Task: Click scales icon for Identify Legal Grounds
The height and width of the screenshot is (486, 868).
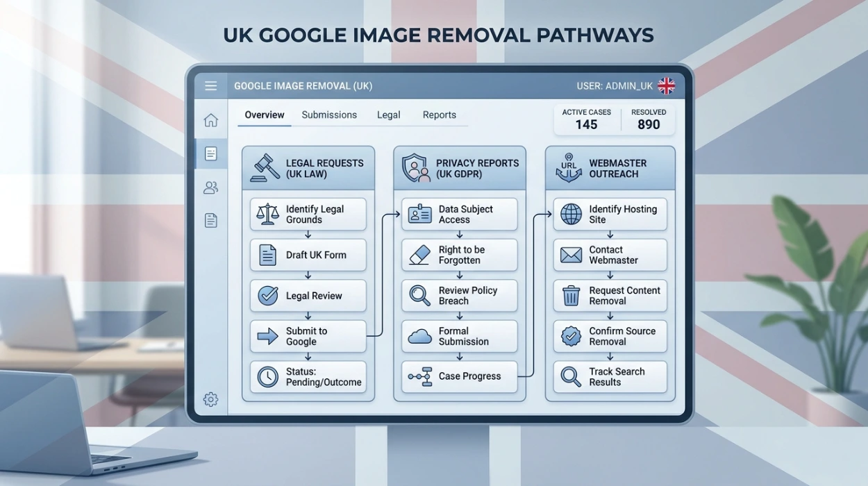Action: tap(267, 214)
